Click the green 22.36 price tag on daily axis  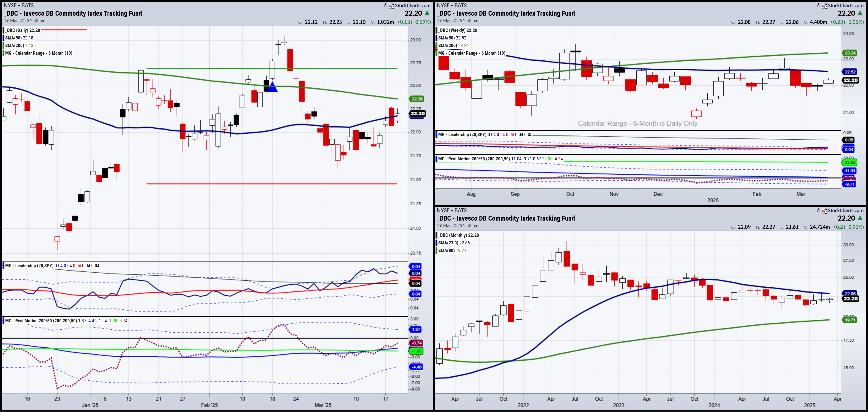[x=417, y=99]
